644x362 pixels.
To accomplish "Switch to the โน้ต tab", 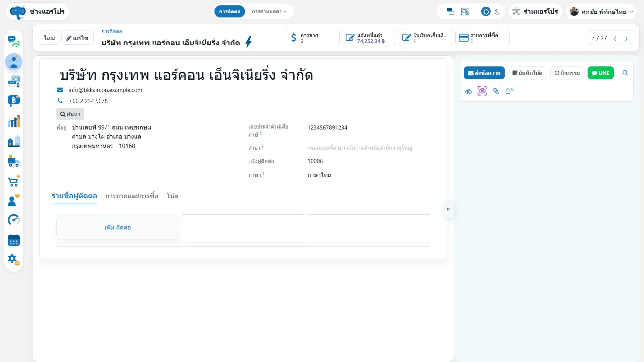I will tap(172, 196).
